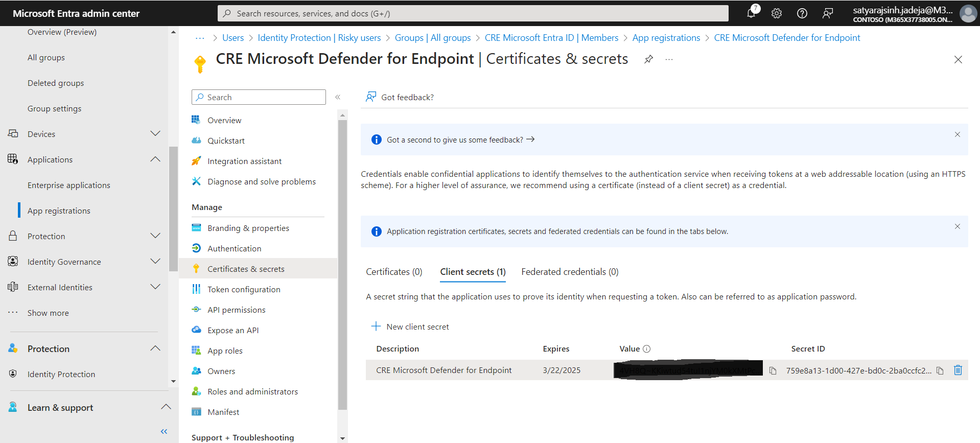Collapse the Applications section
Image resolution: width=980 pixels, height=443 pixels.
155,159
